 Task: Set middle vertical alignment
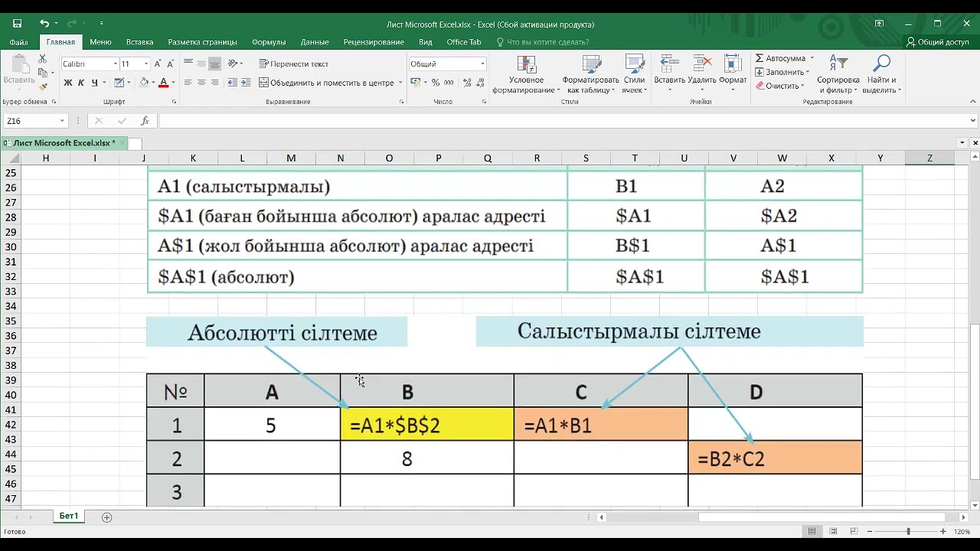(201, 64)
